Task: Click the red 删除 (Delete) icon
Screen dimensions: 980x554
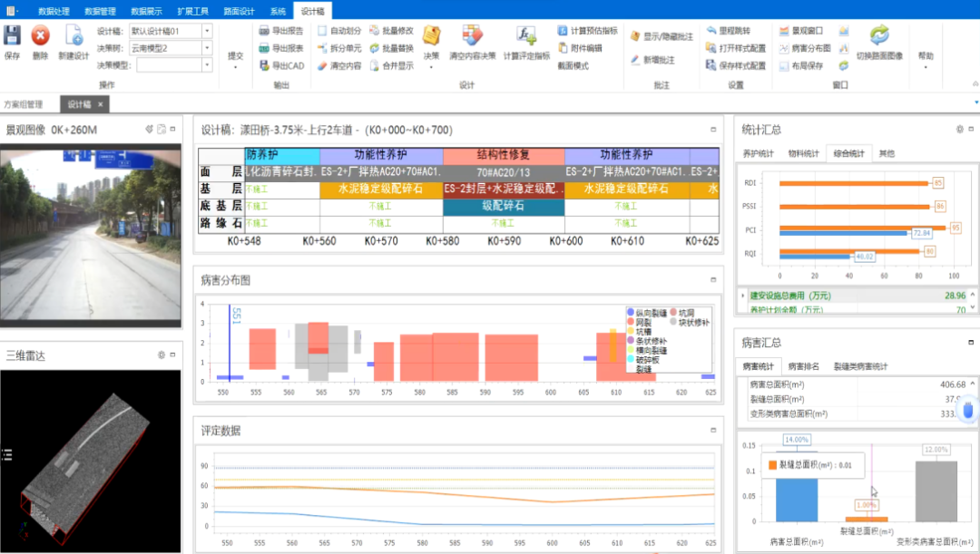Action: tap(40, 36)
